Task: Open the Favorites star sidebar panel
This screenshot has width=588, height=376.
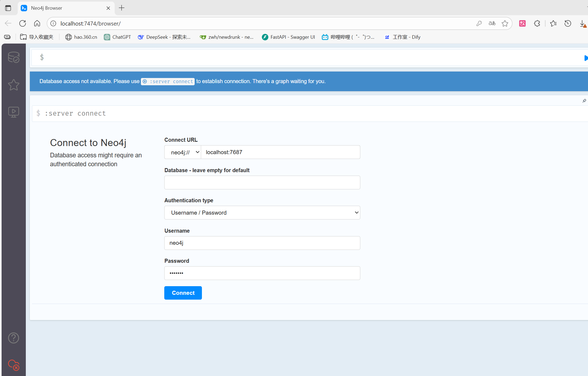Action: [13, 85]
